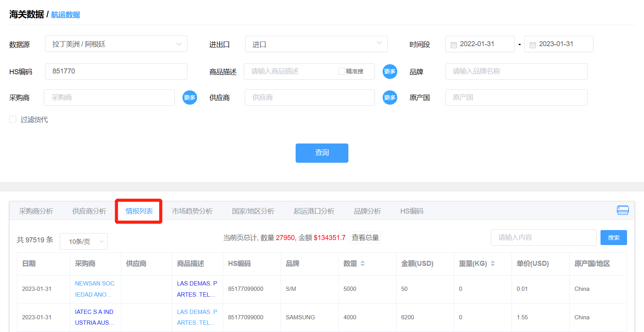Open the HS编码 tab
644x332 pixels.
click(411, 211)
